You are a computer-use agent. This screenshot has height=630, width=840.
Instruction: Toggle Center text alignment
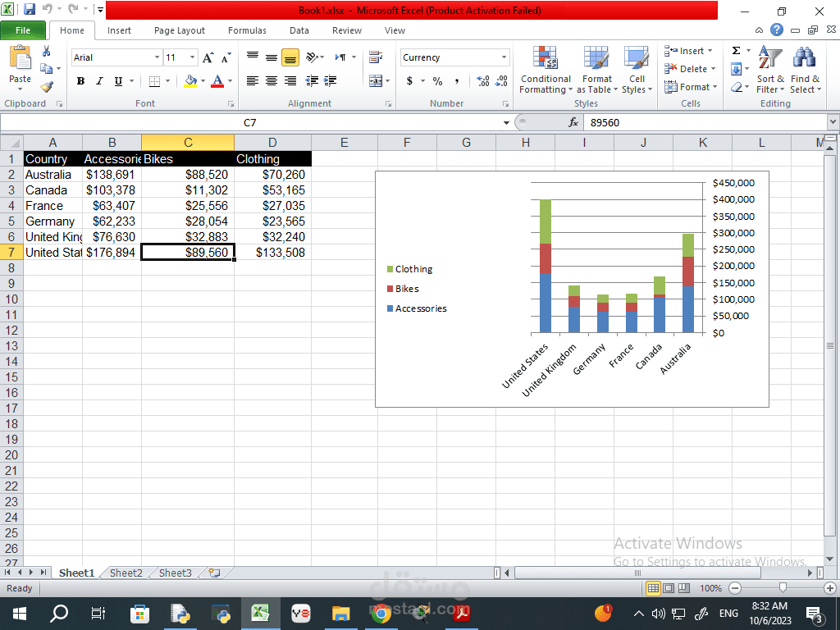coord(272,81)
